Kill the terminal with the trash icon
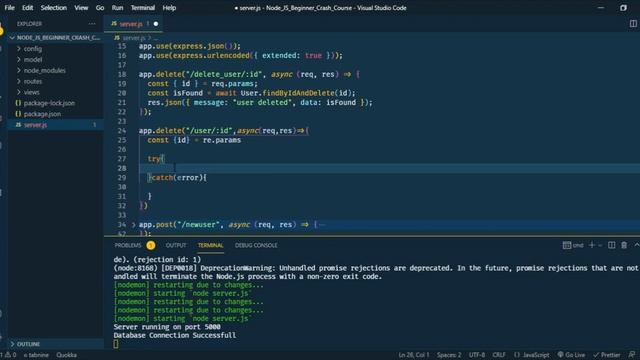The image size is (640, 360). [624, 245]
